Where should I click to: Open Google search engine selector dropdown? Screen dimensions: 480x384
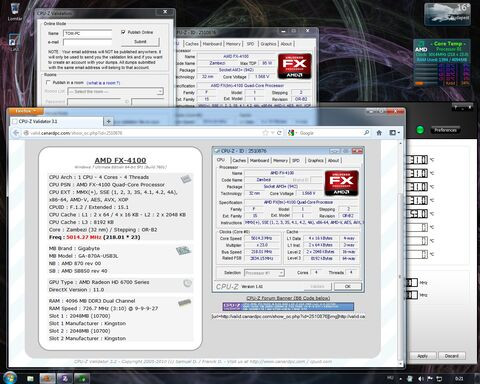click(x=292, y=133)
